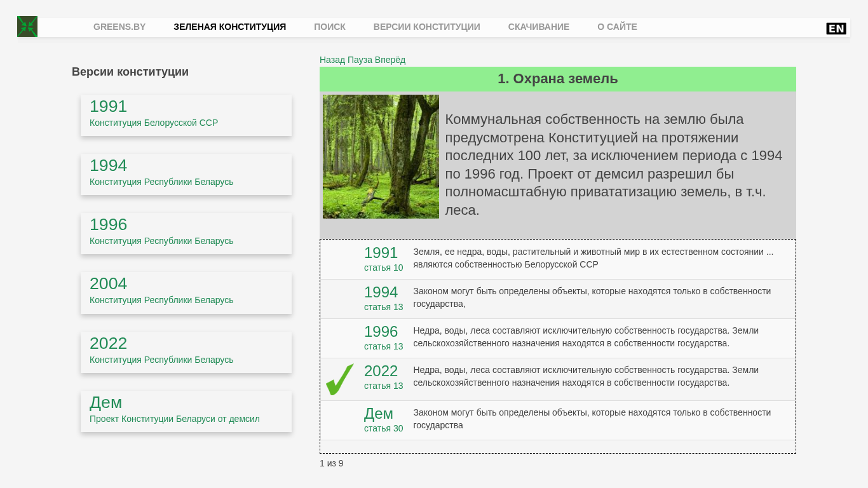The width and height of the screenshot is (868, 488).
Task: Go to Версии Конституции in navigation bar
Action: click(x=426, y=27)
